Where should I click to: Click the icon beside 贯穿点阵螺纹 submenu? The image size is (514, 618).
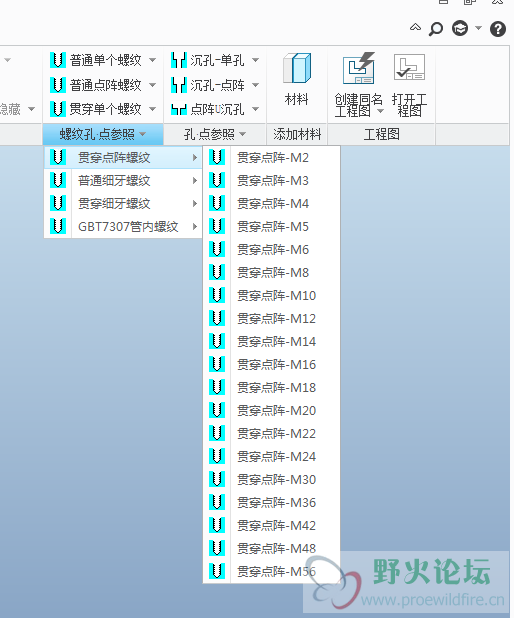click(x=58, y=157)
